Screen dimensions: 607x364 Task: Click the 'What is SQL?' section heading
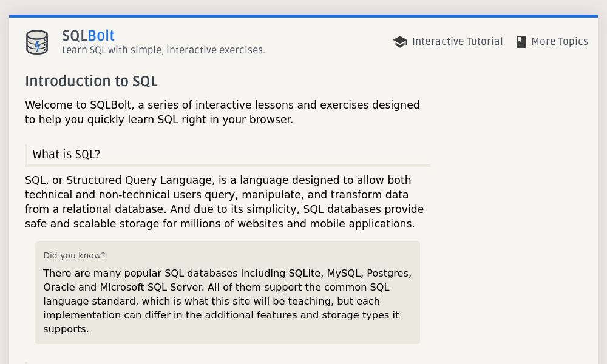(66, 154)
